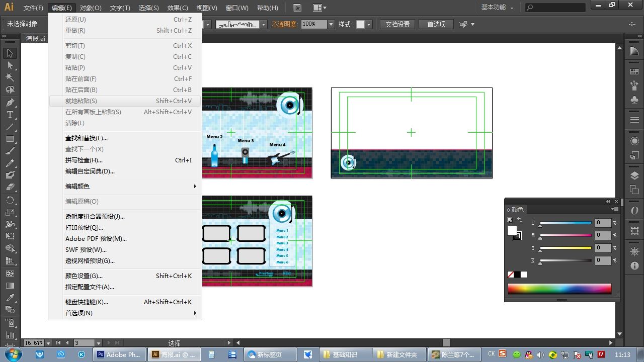
Task: Select the Blend tool
Action: pos(10,310)
